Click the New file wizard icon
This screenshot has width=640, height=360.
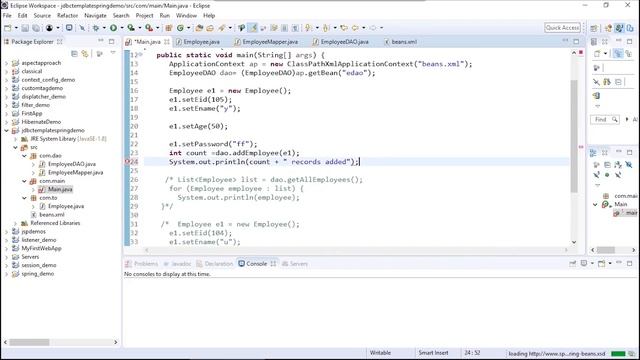pyautogui.click(x=8, y=28)
